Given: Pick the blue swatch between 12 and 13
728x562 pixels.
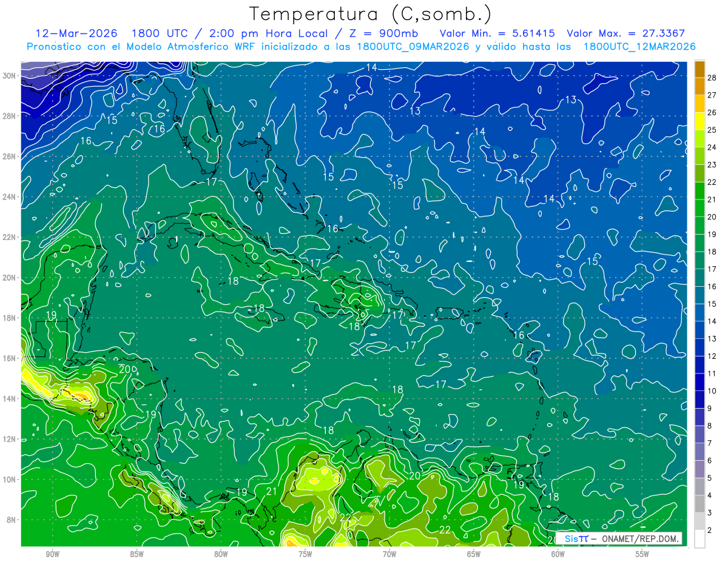Looking at the screenshot, I should (699, 347).
